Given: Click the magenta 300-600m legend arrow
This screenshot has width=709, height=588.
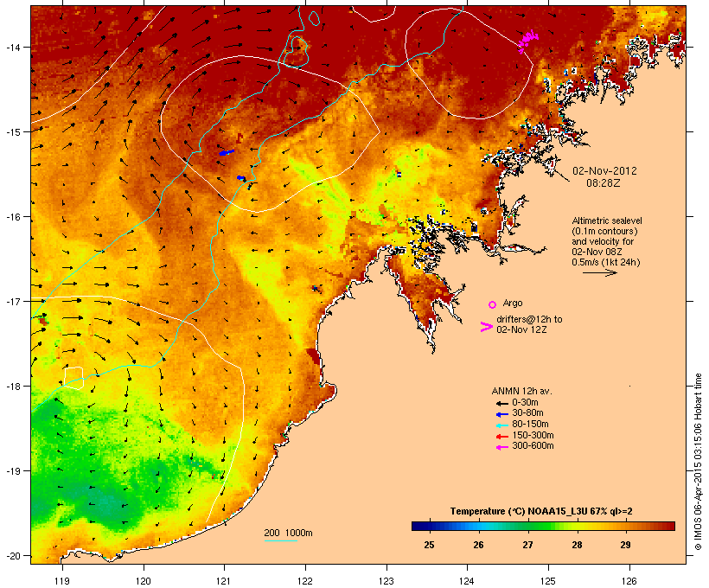Looking at the screenshot, I should pyautogui.click(x=501, y=447).
